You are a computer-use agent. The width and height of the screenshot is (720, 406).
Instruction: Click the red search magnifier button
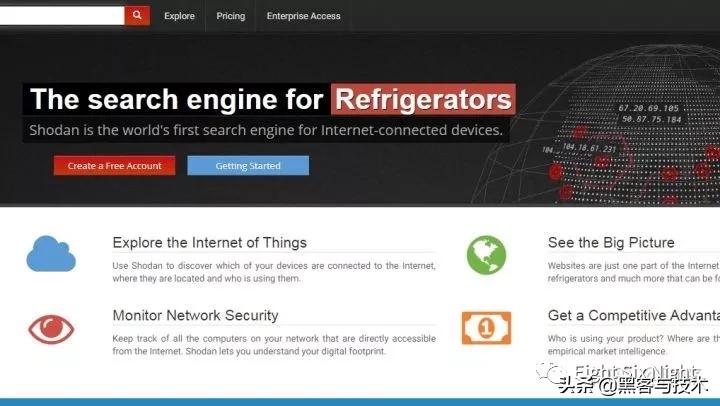[137, 15]
